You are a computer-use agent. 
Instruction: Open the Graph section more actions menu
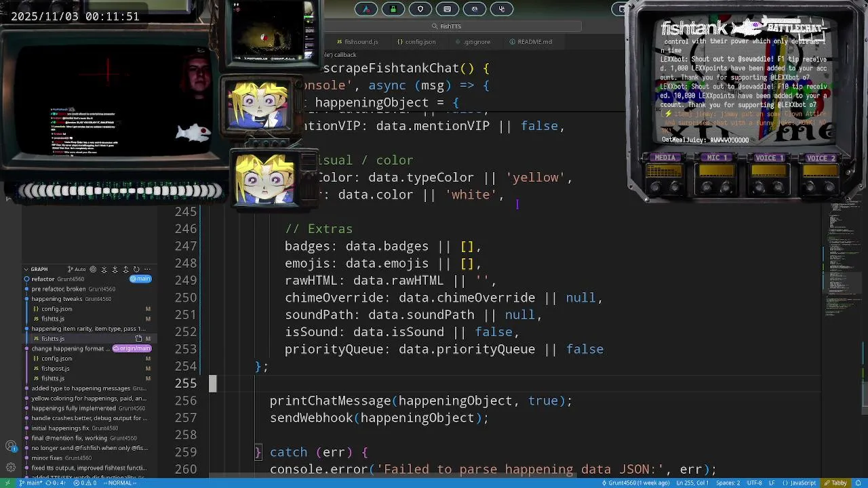point(147,269)
